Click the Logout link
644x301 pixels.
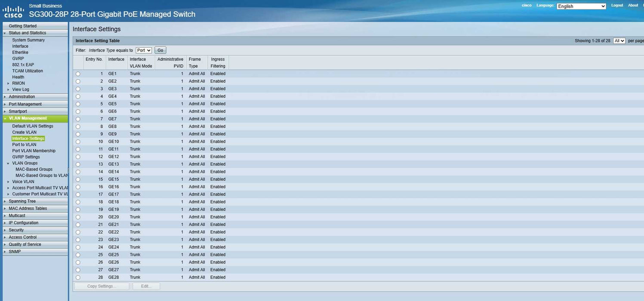click(617, 6)
